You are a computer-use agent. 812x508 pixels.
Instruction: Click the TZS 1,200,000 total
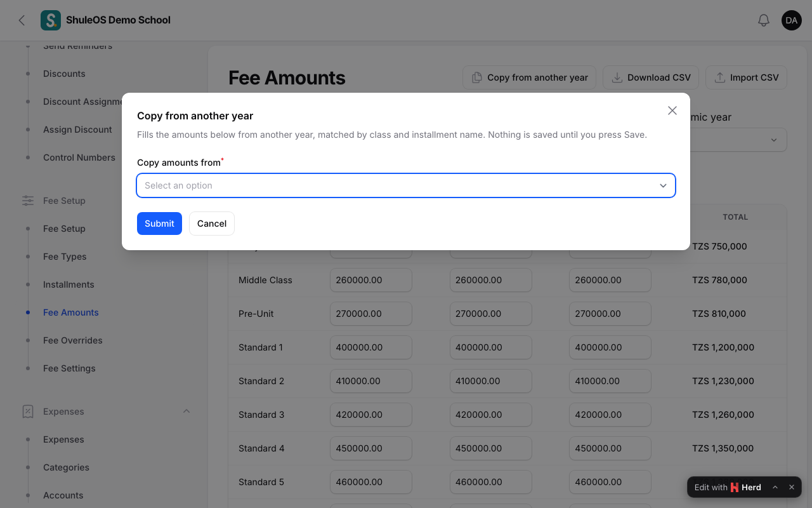pyautogui.click(x=723, y=347)
